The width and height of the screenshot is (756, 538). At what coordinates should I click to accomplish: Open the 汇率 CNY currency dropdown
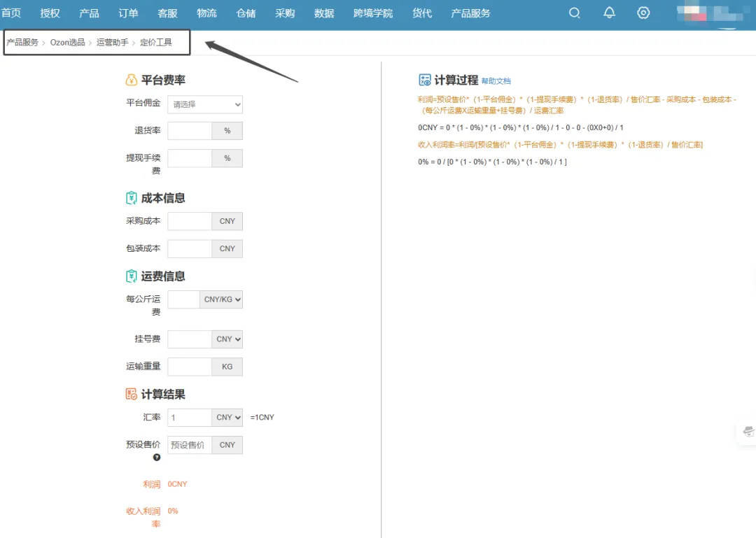[227, 418]
